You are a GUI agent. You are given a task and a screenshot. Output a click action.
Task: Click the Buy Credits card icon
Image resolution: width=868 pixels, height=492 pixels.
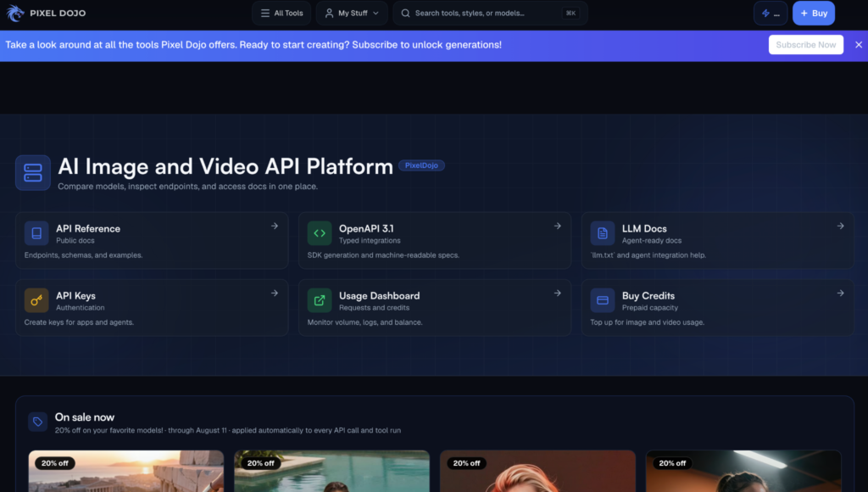click(x=603, y=300)
